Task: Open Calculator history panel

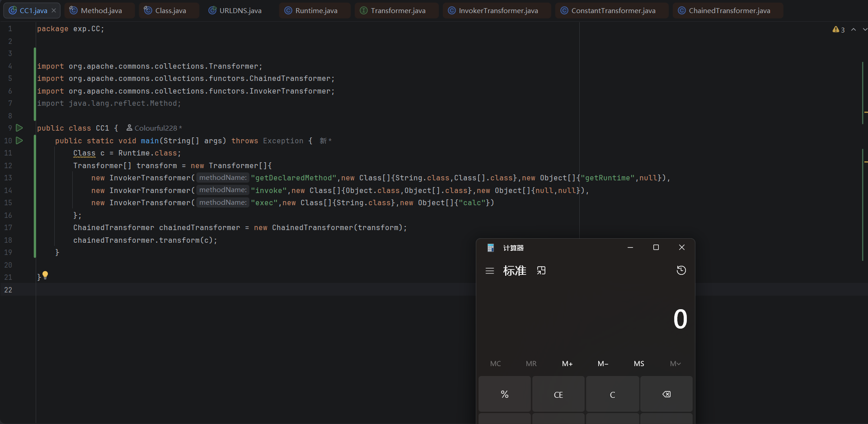Action: click(681, 270)
